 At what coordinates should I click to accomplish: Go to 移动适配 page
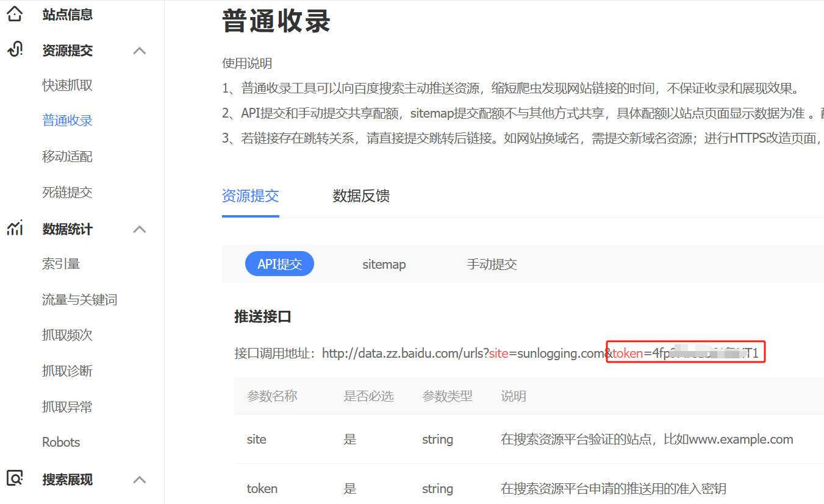point(67,157)
